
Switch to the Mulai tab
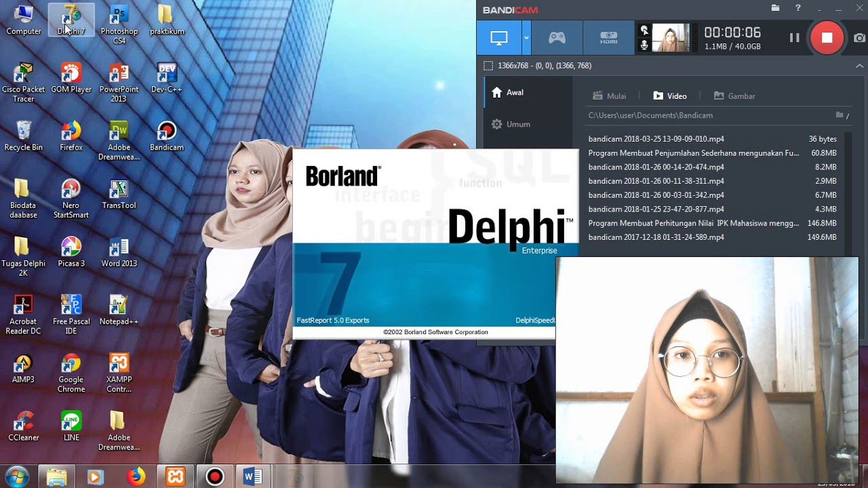pos(609,96)
